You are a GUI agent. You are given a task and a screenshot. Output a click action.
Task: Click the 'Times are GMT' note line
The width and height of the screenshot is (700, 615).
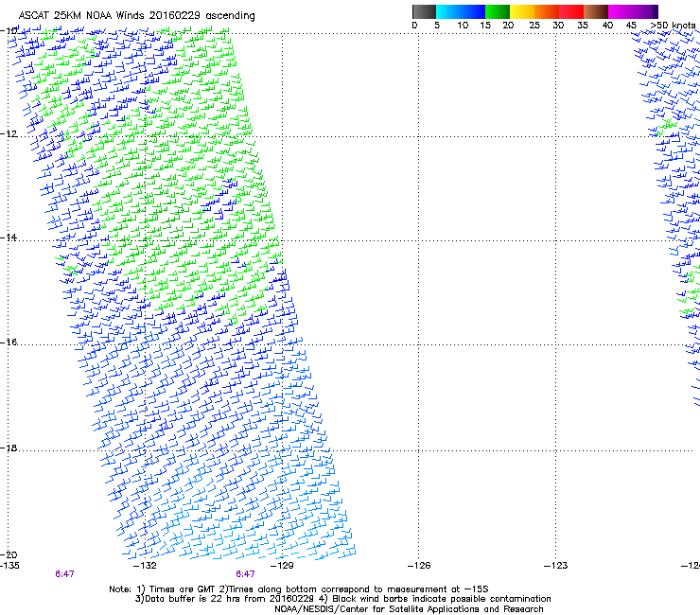tap(299, 589)
